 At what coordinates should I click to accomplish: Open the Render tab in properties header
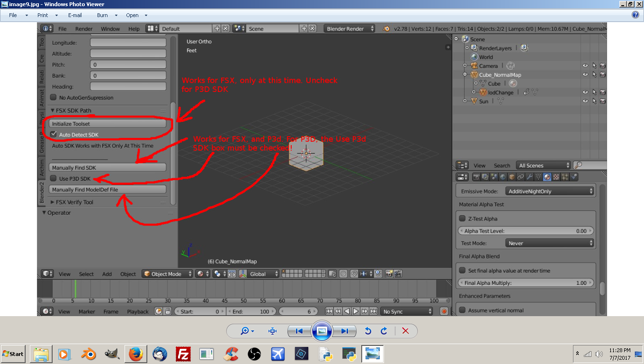477,177
